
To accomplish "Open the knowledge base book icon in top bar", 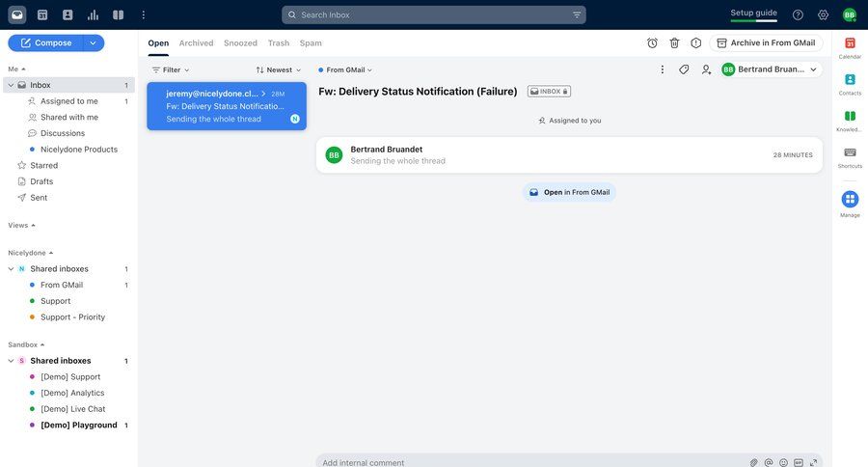I will pos(119,15).
